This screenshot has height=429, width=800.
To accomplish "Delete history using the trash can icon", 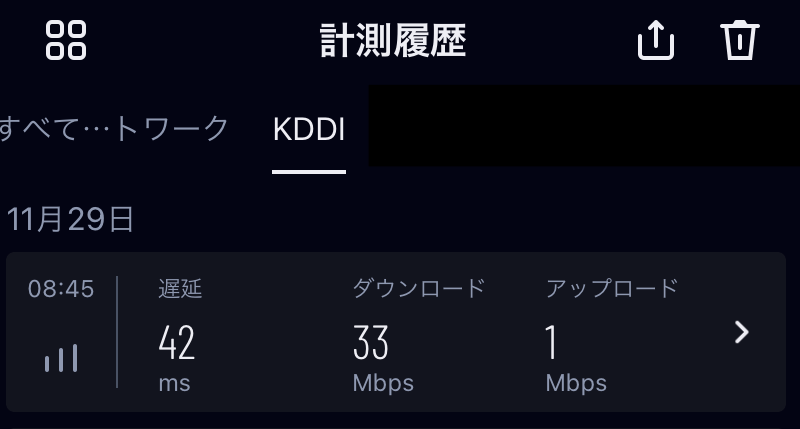I will point(740,40).
